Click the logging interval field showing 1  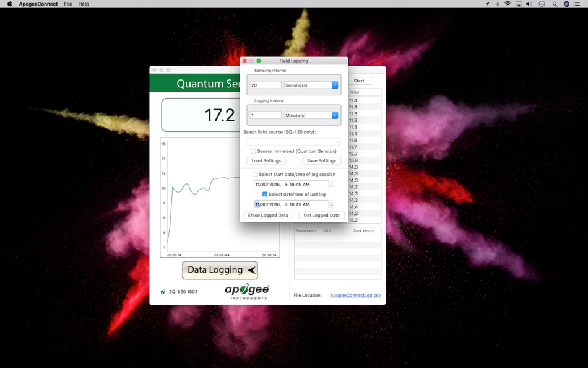(266, 115)
